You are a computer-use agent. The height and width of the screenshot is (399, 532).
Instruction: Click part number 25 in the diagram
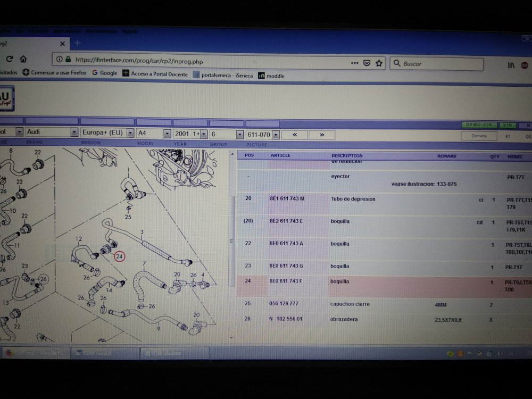(x=128, y=217)
